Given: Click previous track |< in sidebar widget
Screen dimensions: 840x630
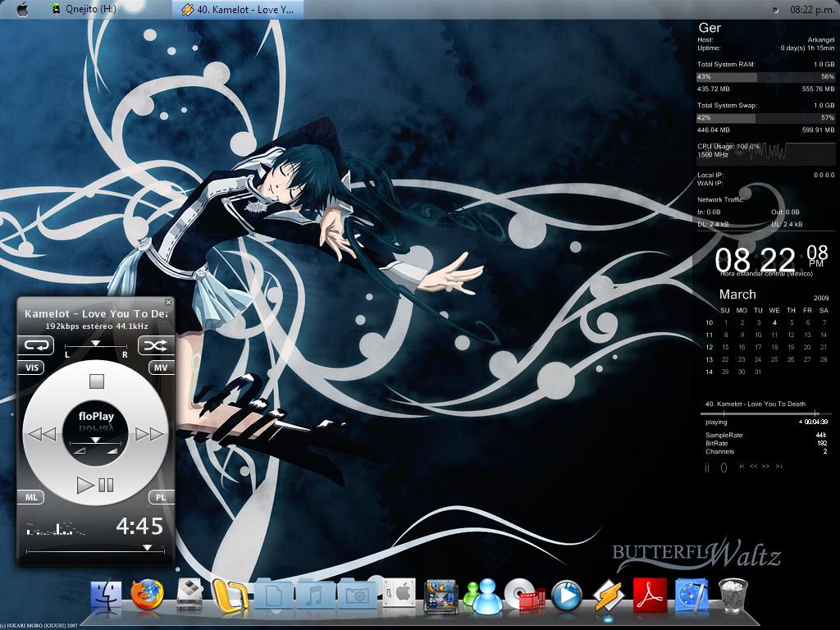Looking at the screenshot, I should (x=742, y=466).
